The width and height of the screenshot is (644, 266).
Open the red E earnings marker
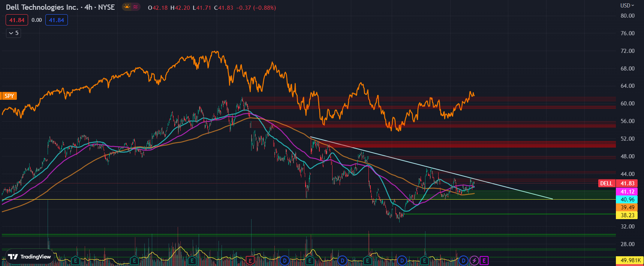tap(250, 260)
